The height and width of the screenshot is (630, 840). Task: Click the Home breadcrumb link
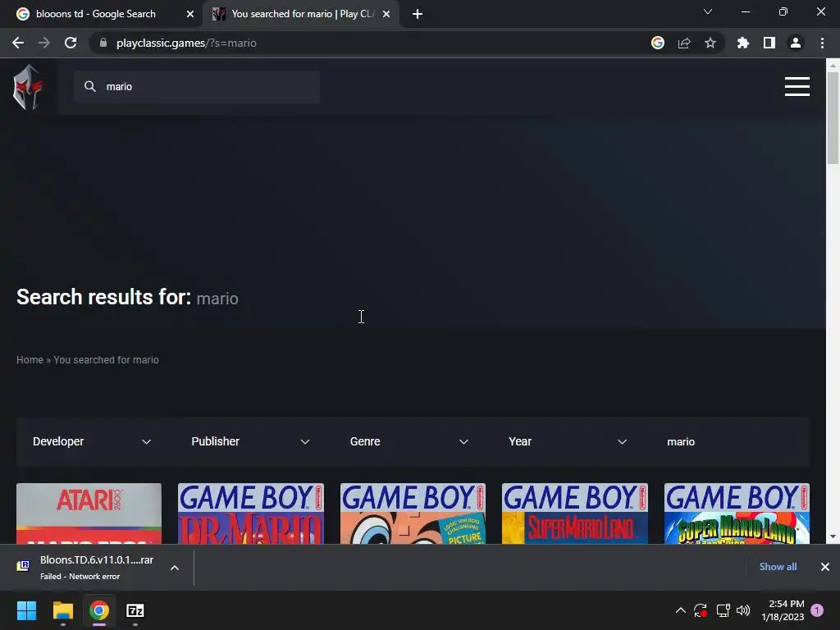point(30,360)
